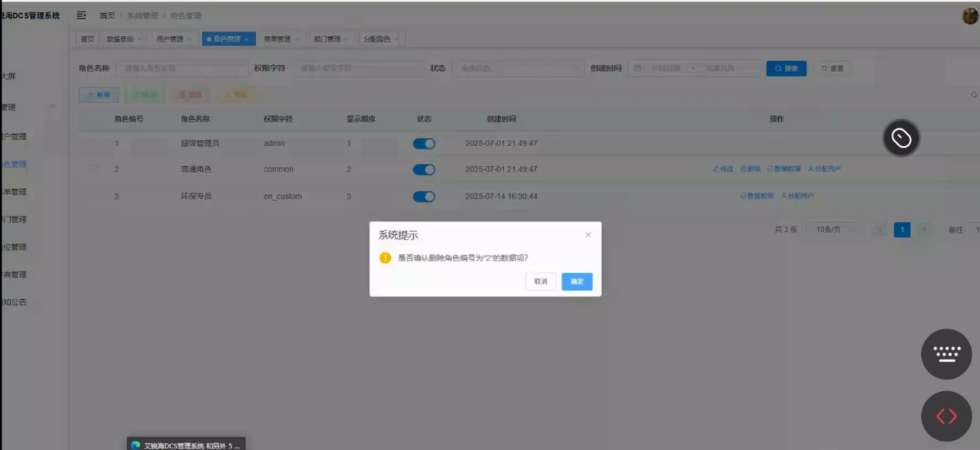Go to pagination page 1

[x=902, y=230]
